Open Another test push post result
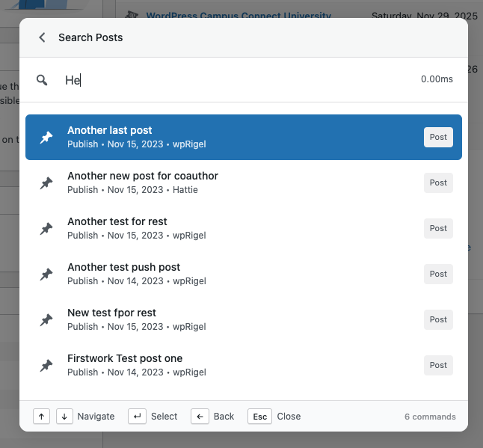Screen dimensions: 483x448 (x=224, y=274)
